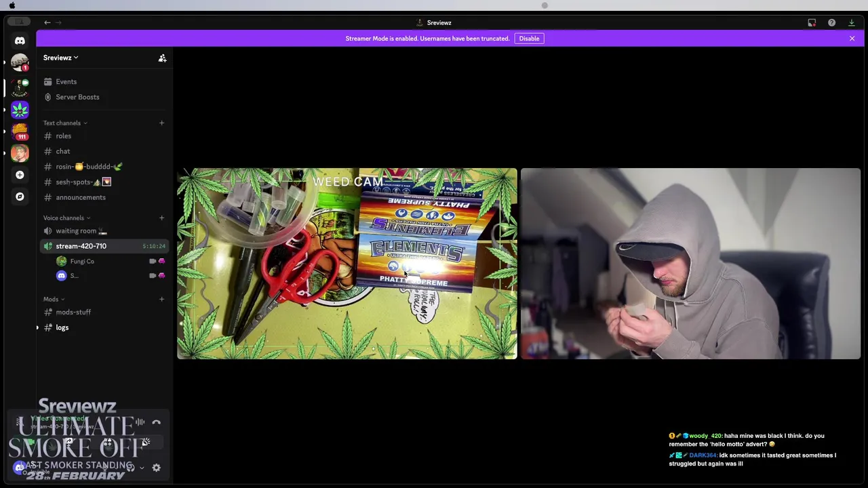
Task: Toggle noise suppression waveform icon
Action: point(140,422)
